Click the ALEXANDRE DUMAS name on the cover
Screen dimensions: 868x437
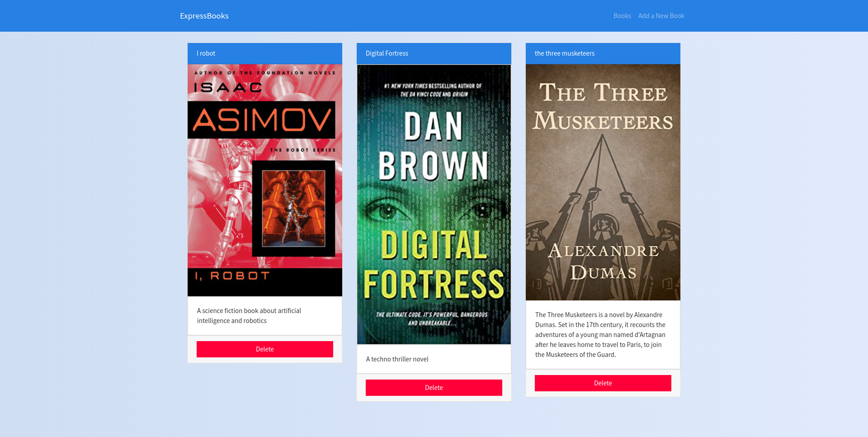(x=603, y=262)
